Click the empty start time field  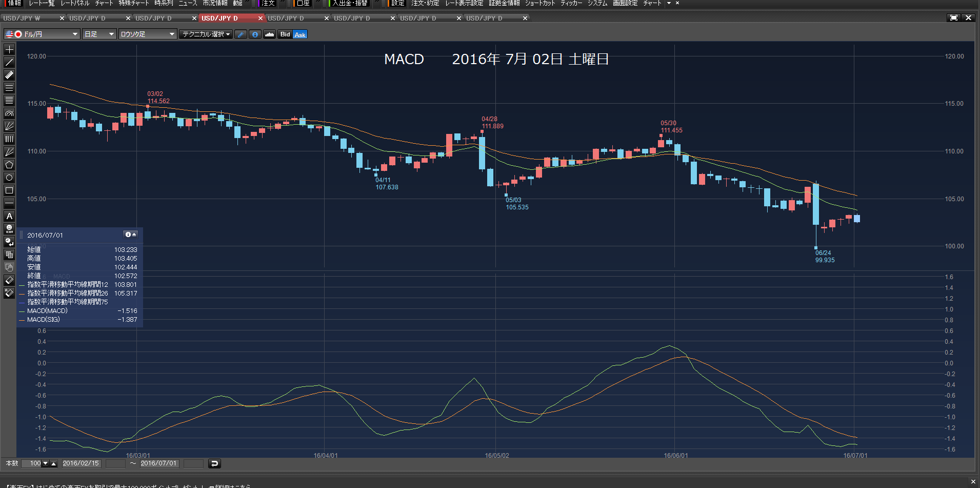tap(115, 463)
